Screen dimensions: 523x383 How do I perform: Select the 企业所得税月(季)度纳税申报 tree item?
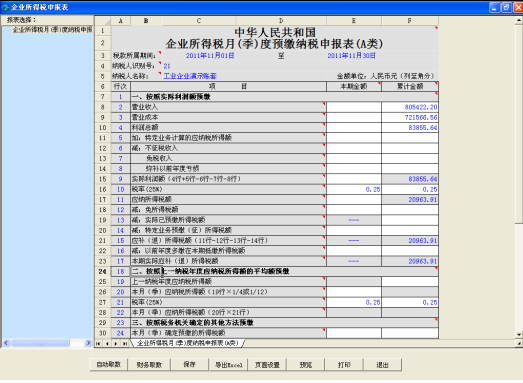coord(52,30)
